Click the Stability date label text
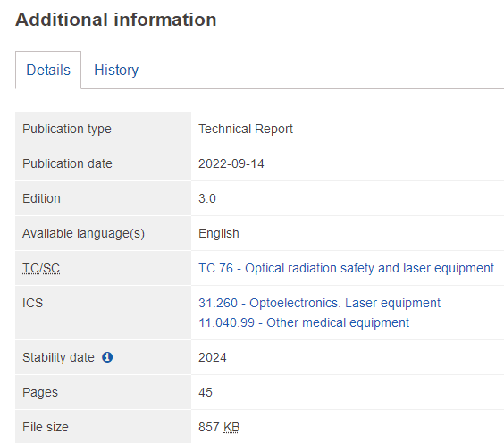The width and height of the screenshot is (504, 443). [58, 357]
